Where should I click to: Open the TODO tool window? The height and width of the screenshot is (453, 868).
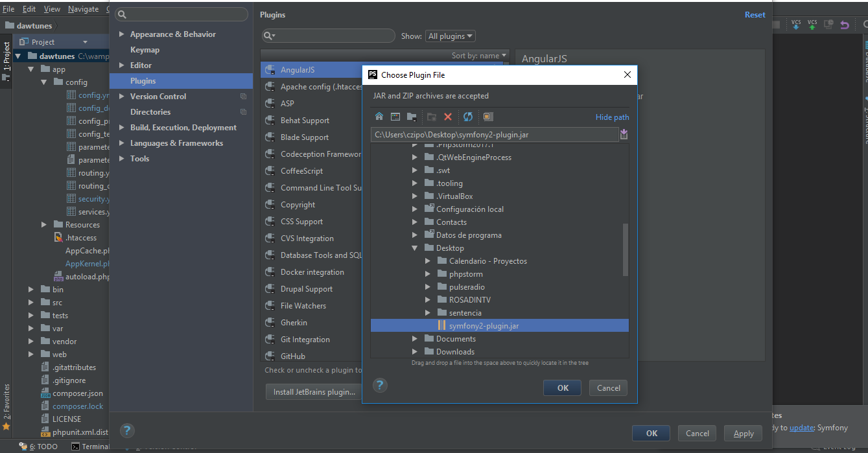pyautogui.click(x=38, y=447)
